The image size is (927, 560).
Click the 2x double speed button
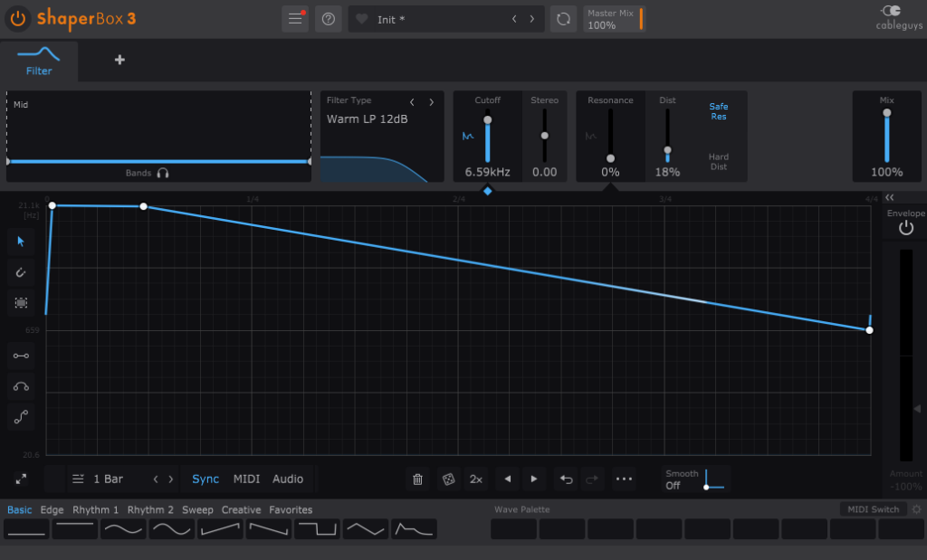pos(475,479)
